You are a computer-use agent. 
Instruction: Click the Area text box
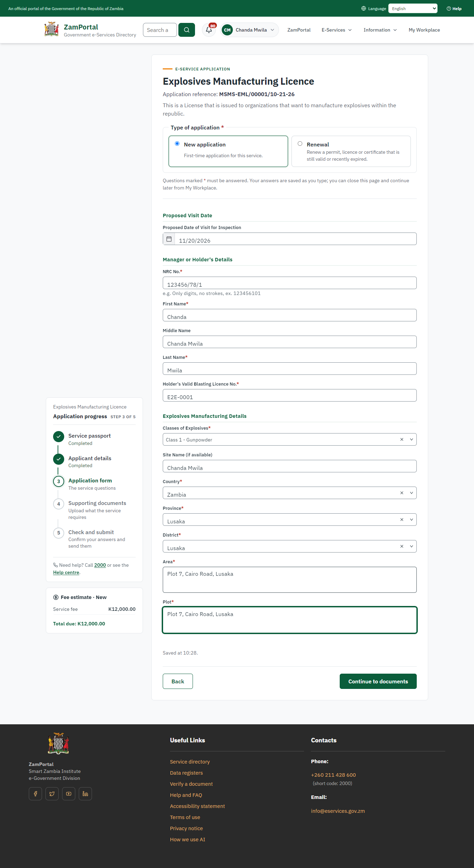point(290,580)
